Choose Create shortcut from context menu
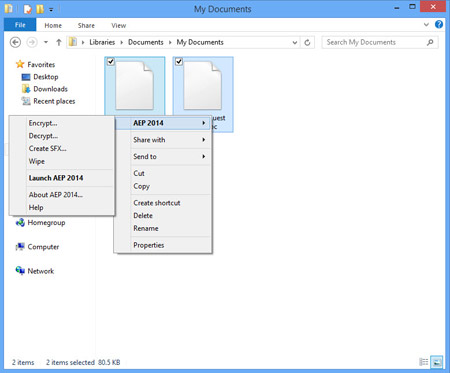This screenshot has width=450, height=373. [x=163, y=203]
